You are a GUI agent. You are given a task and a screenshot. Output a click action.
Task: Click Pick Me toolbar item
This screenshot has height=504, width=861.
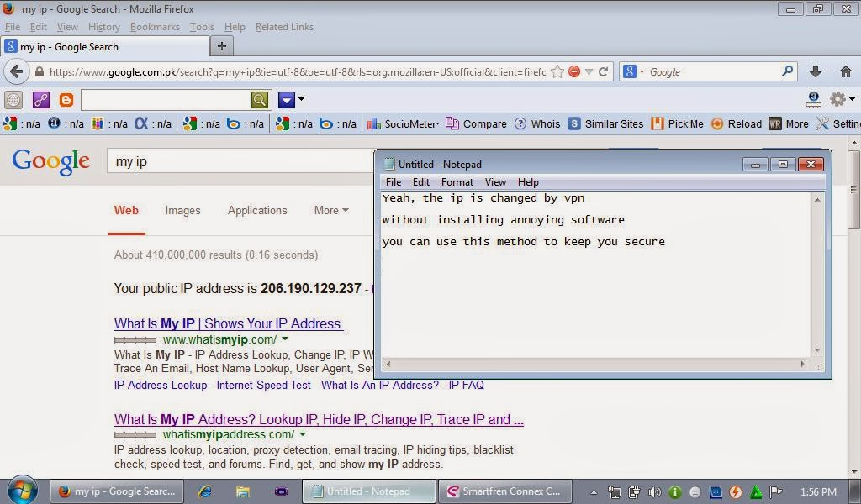(677, 124)
